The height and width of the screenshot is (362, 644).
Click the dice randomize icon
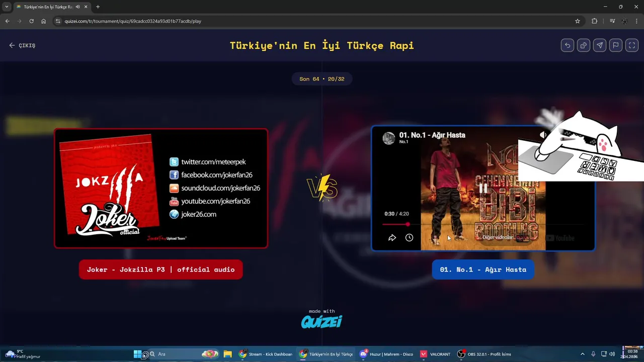[x=584, y=45]
